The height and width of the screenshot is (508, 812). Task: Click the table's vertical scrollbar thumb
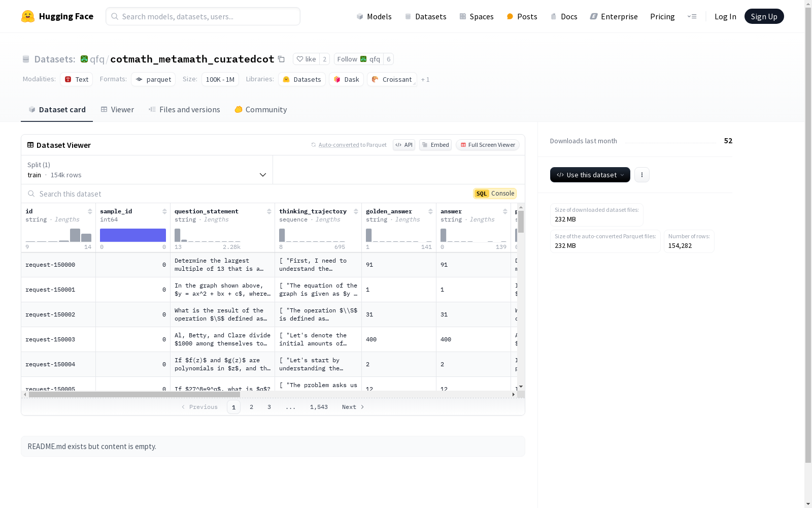(x=521, y=221)
